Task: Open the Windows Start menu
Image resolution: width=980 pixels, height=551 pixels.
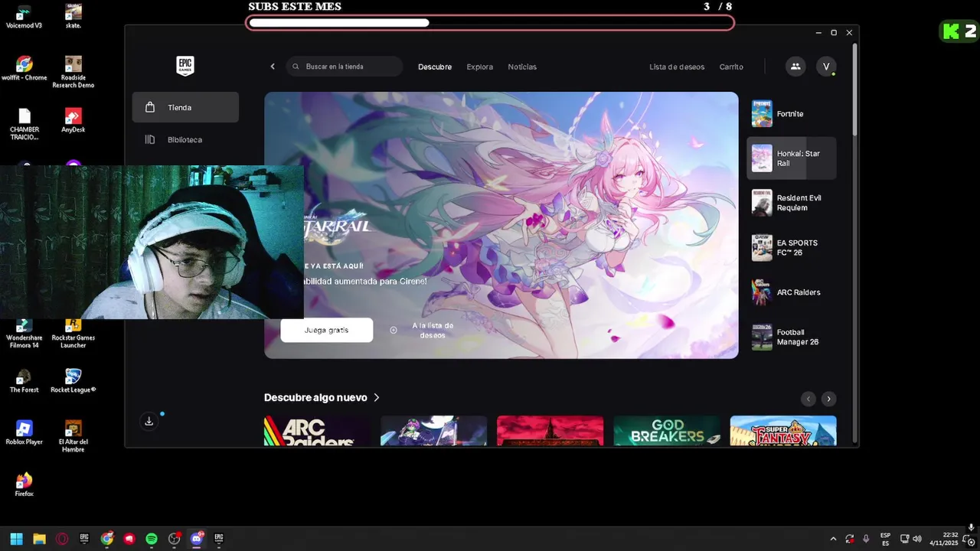Action: tap(17, 539)
